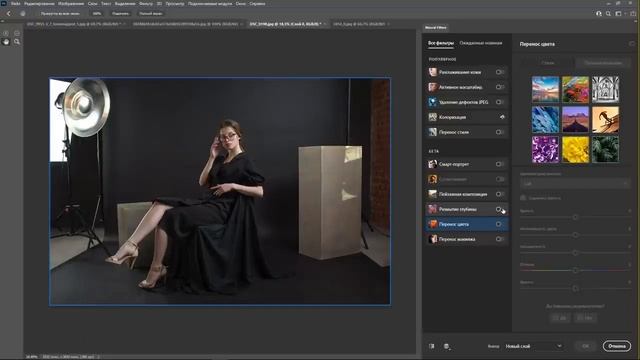
Task: Click the Colorize filter icon
Action: click(x=433, y=117)
